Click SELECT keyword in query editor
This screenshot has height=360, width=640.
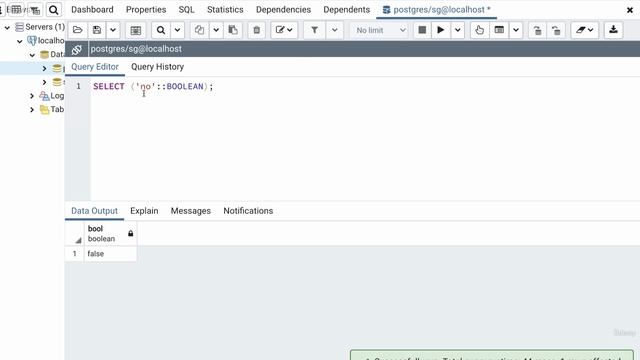point(109,86)
